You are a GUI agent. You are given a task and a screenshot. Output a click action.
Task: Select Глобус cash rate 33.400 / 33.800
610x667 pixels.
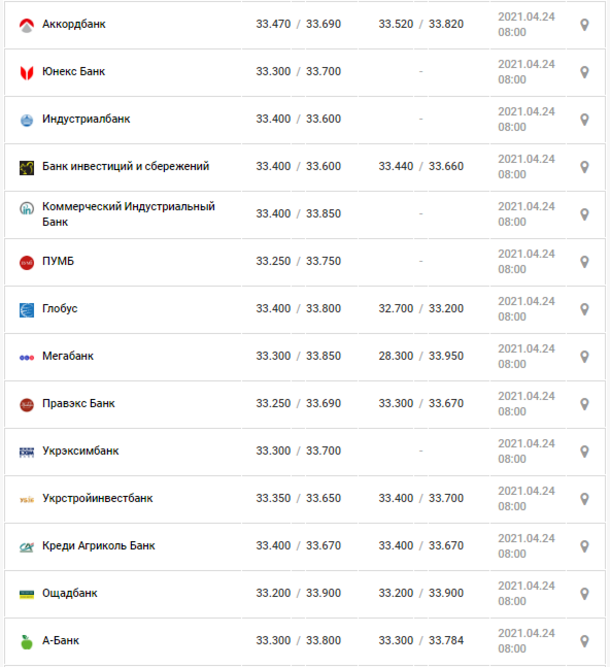[298, 309]
